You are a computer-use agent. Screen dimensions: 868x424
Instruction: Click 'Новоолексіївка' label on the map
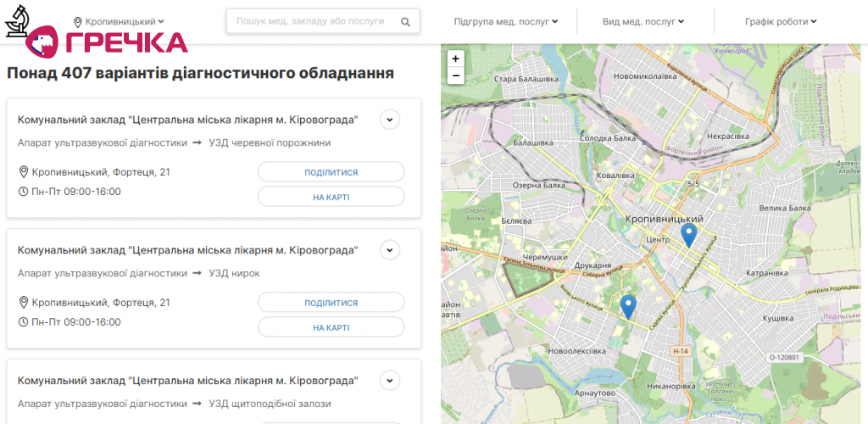click(576, 351)
